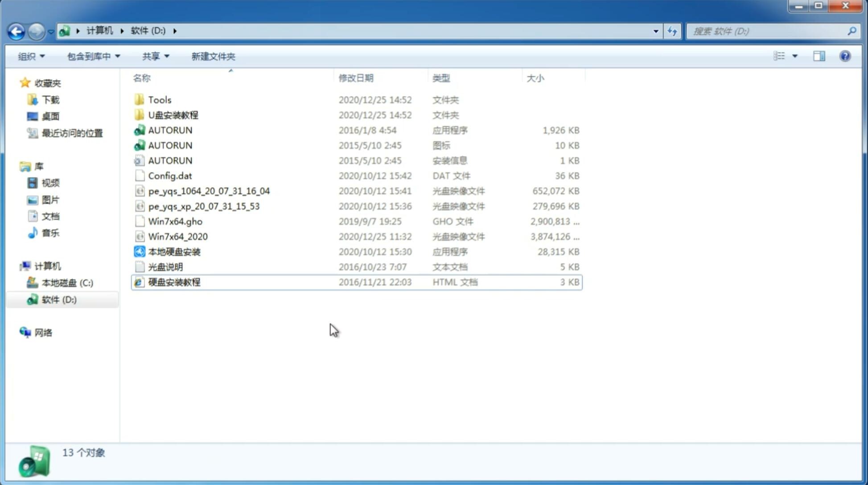The height and width of the screenshot is (485, 868).
Task: Open the Tools folder
Action: tap(160, 99)
